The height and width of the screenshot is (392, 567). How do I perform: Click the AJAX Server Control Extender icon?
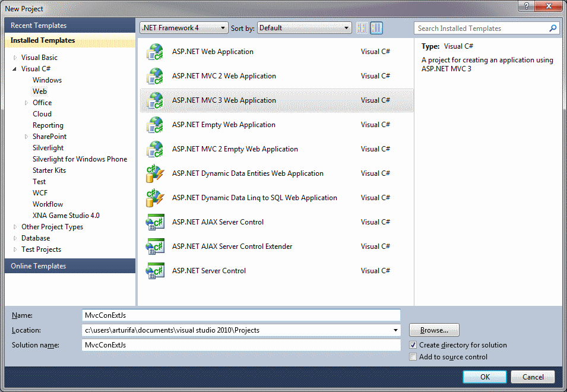click(x=155, y=246)
